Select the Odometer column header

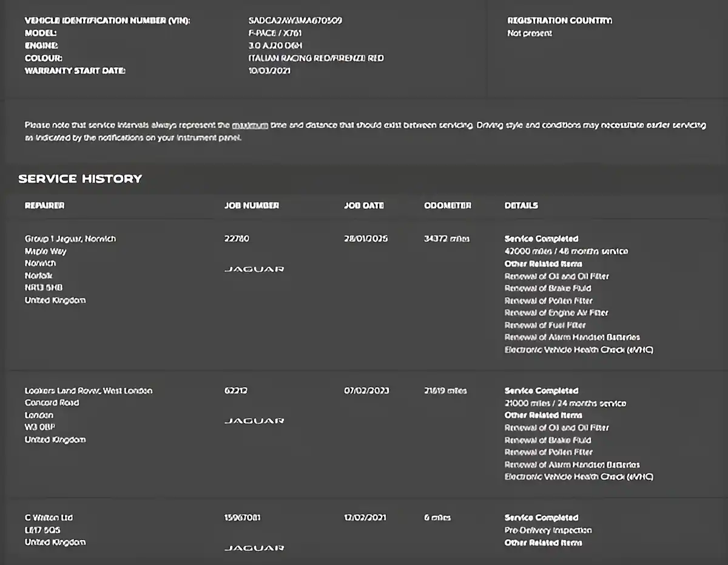[448, 206]
